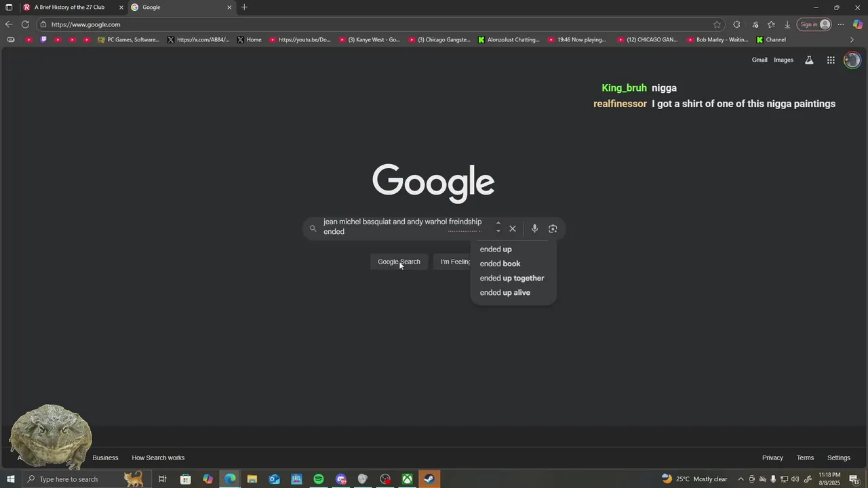Open How Search works link
Viewport: 868px width, 488px height.
tap(158, 457)
